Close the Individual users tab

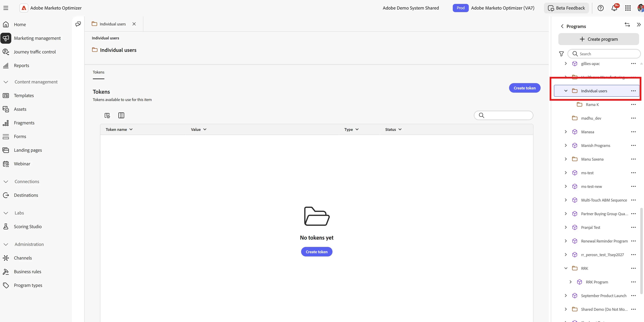(x=134, y=24)
